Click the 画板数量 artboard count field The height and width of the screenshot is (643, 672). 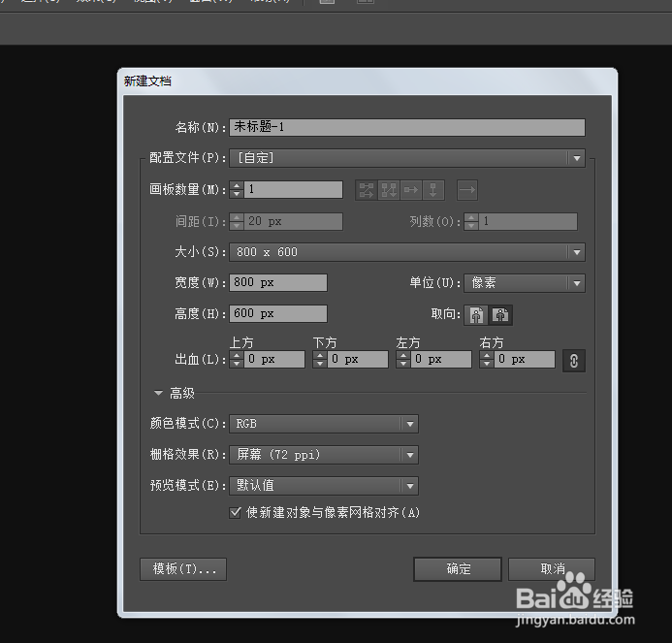(x=294, y=189)
